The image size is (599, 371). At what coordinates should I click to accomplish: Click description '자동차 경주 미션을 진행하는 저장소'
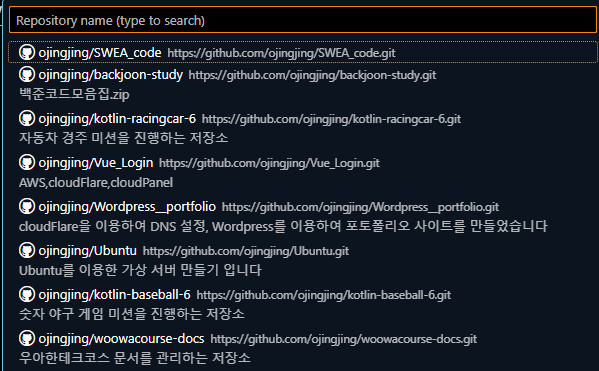pos(124,138)
